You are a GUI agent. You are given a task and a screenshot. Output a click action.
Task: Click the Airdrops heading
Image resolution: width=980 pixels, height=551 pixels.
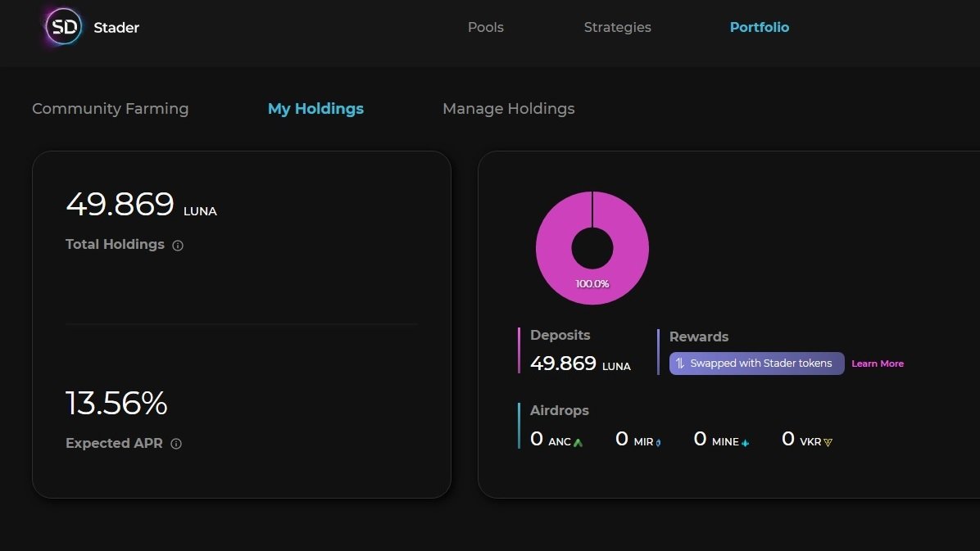click(560, 410)
